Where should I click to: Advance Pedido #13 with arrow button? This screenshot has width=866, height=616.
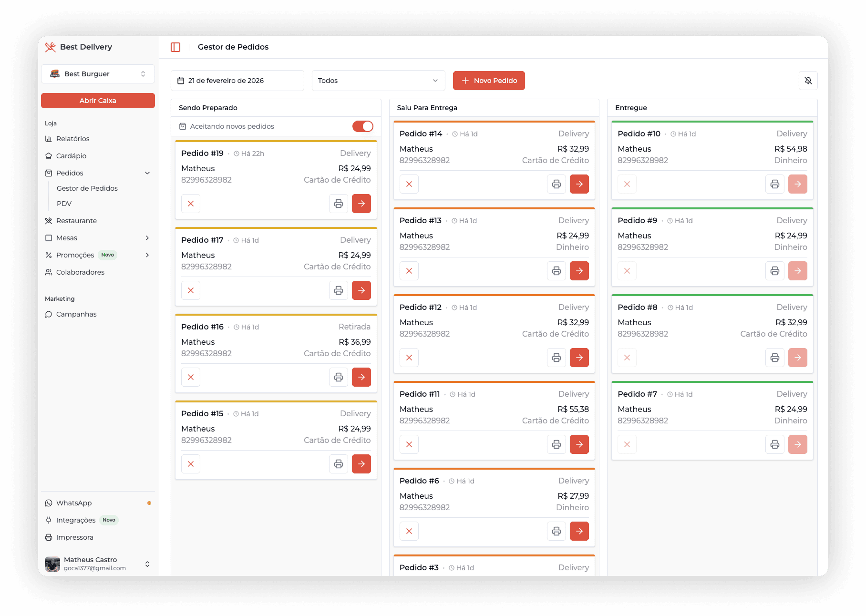coord(579,271)
